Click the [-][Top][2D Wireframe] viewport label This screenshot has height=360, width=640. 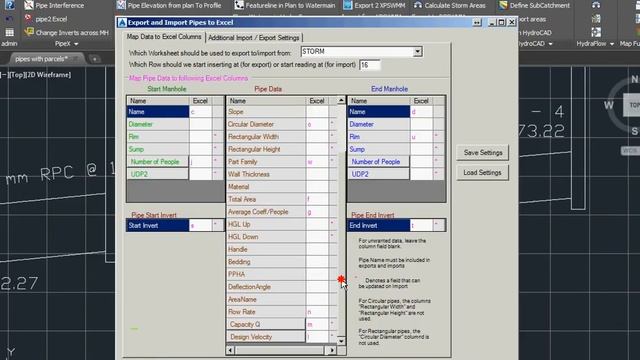point(36,75)
